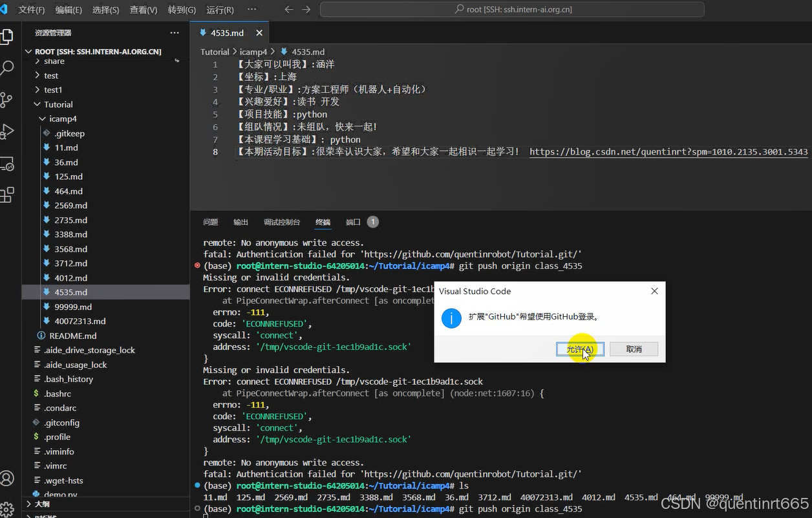Open the Manage gear icon

point(6,508)
